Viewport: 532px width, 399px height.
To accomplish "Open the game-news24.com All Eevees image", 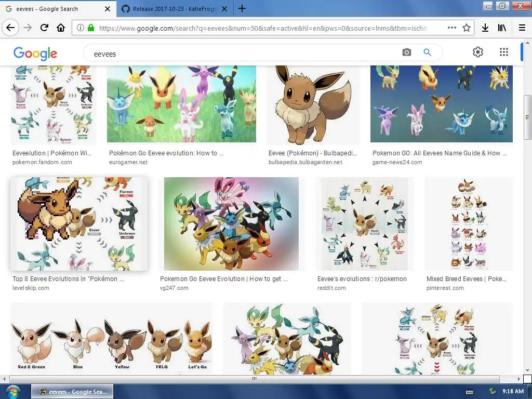I will [x=442, y=104].
